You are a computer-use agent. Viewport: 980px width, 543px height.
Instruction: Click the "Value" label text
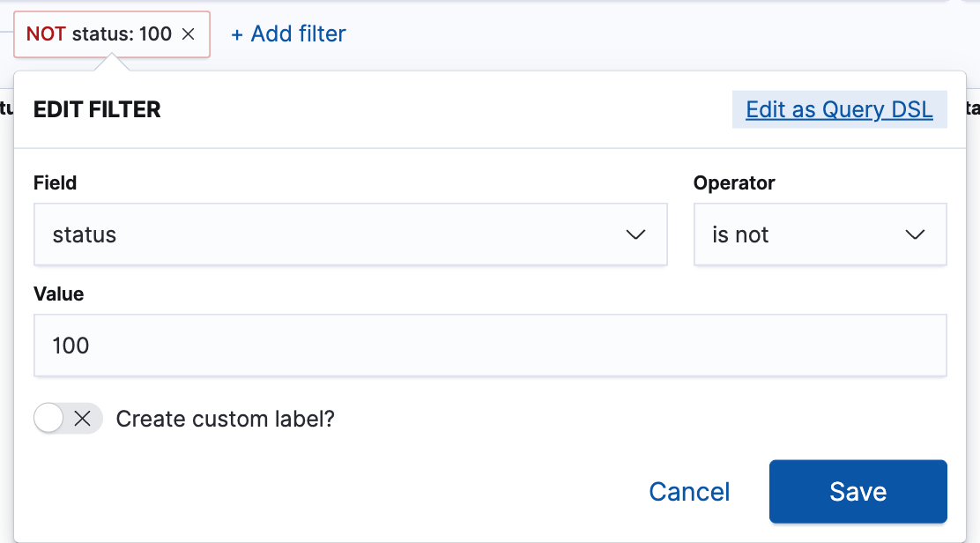tap(58, 294)
